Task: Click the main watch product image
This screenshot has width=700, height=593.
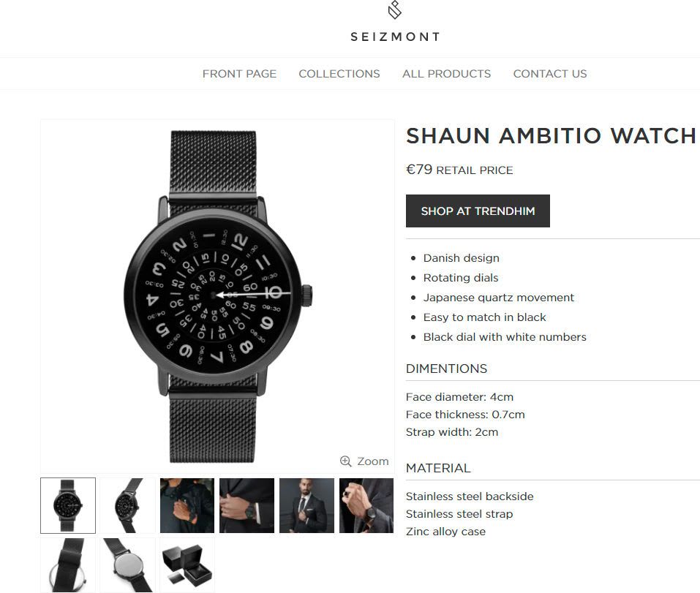Action: point(217,296)
